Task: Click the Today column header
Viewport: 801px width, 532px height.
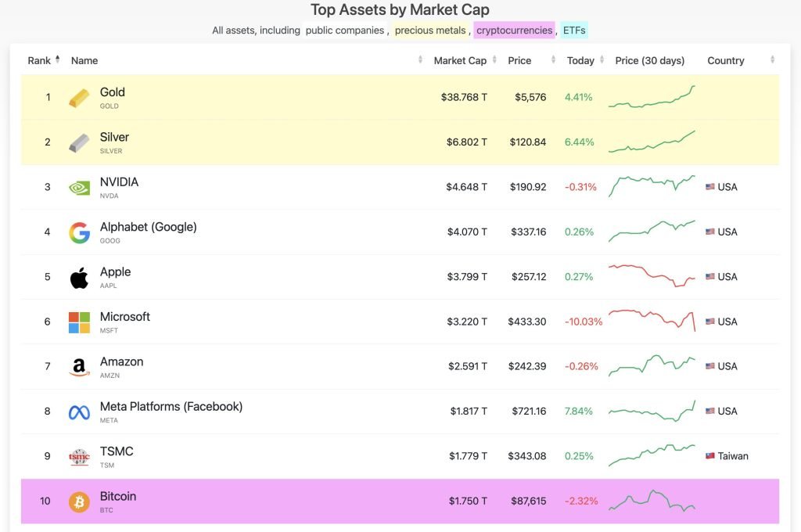Action: click(581, 60)
